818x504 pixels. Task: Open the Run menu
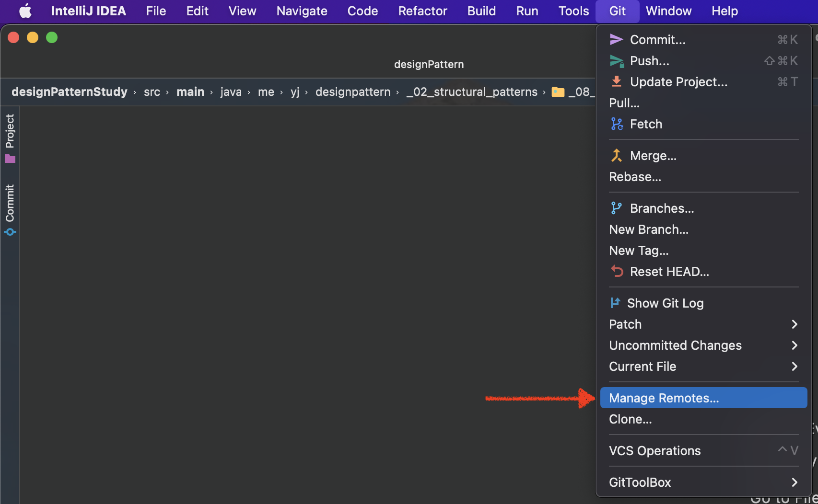pyautogui.click(x=527, y=11)
